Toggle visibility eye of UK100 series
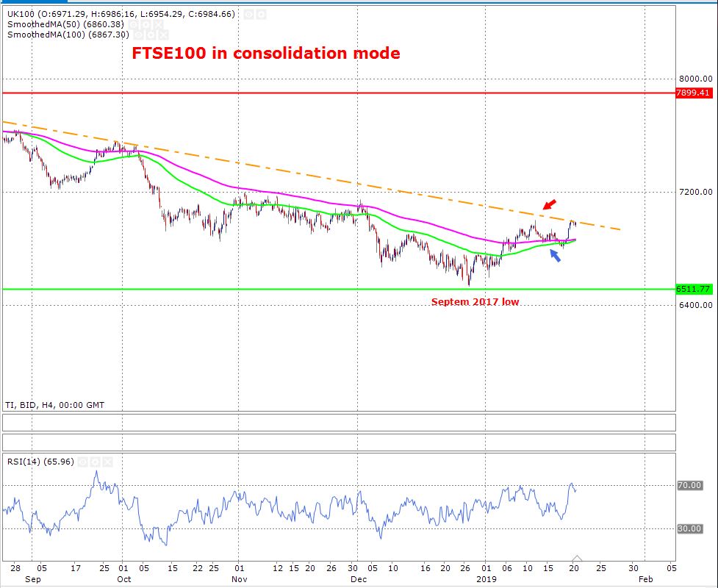This screenshot has width=718, height=588. pos(248,15)
